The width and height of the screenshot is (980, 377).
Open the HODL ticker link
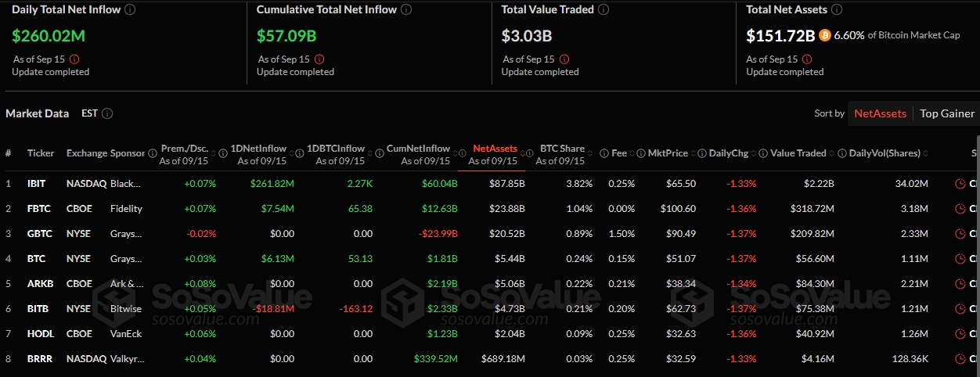pyautogui.click(x=39, y=334)
